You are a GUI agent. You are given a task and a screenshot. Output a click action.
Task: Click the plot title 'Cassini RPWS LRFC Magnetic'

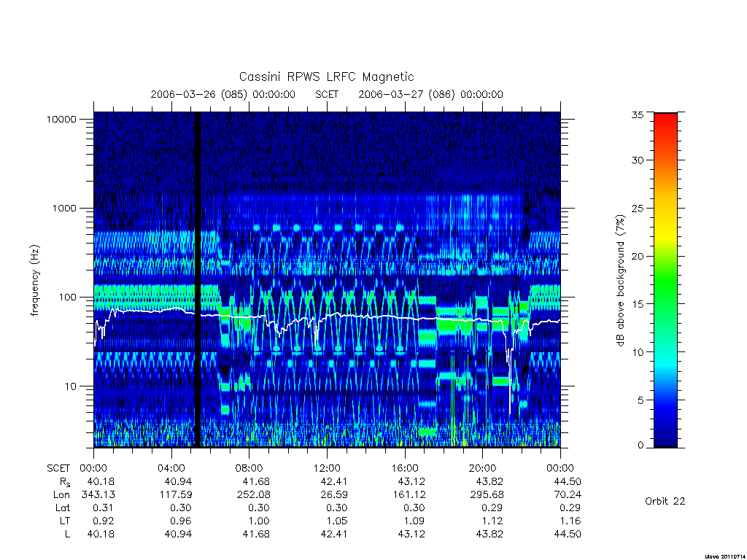click(326, 77)
